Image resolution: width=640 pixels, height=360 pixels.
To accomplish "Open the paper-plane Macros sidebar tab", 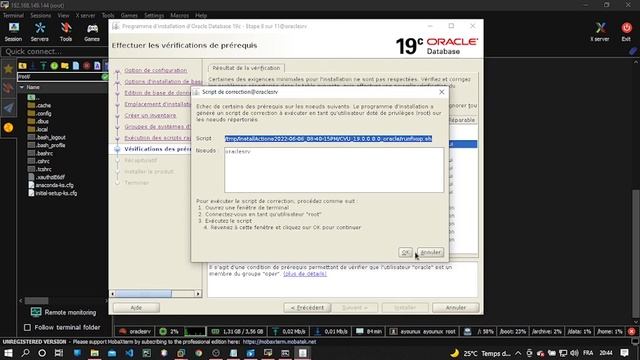I will point(8,107).
